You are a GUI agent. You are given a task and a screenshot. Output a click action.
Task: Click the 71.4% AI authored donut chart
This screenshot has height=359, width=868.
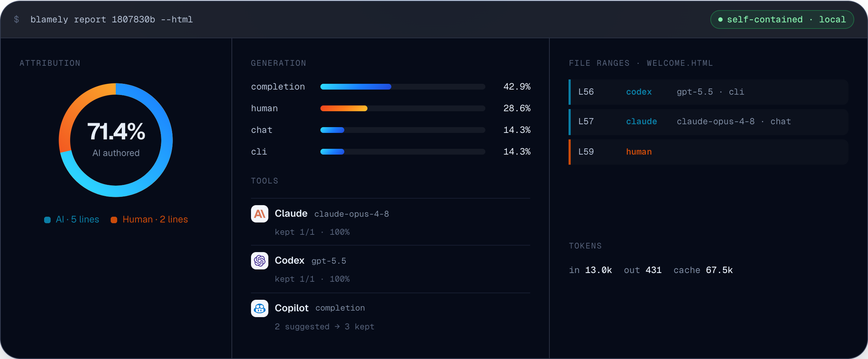[x=116, y=140]
